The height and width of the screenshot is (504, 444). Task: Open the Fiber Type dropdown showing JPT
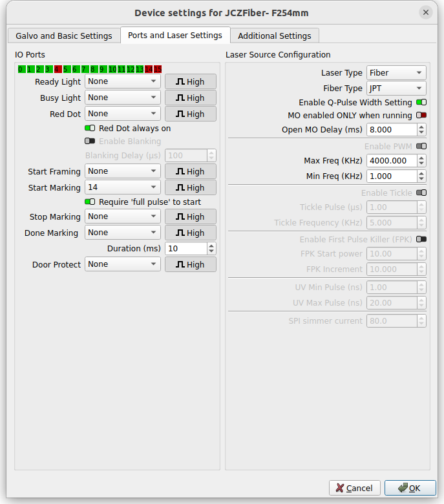click(396, 88)
